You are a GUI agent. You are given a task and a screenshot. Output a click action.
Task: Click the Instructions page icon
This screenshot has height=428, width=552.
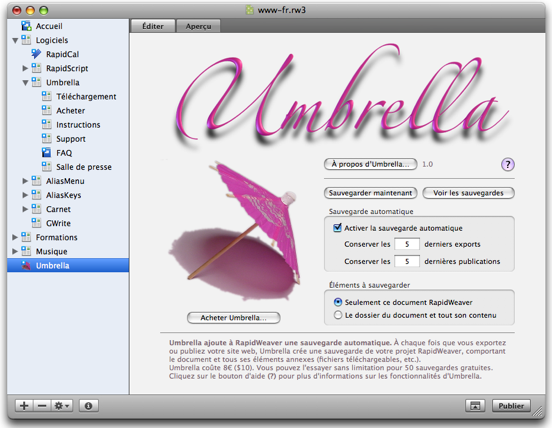click(47, 124)
